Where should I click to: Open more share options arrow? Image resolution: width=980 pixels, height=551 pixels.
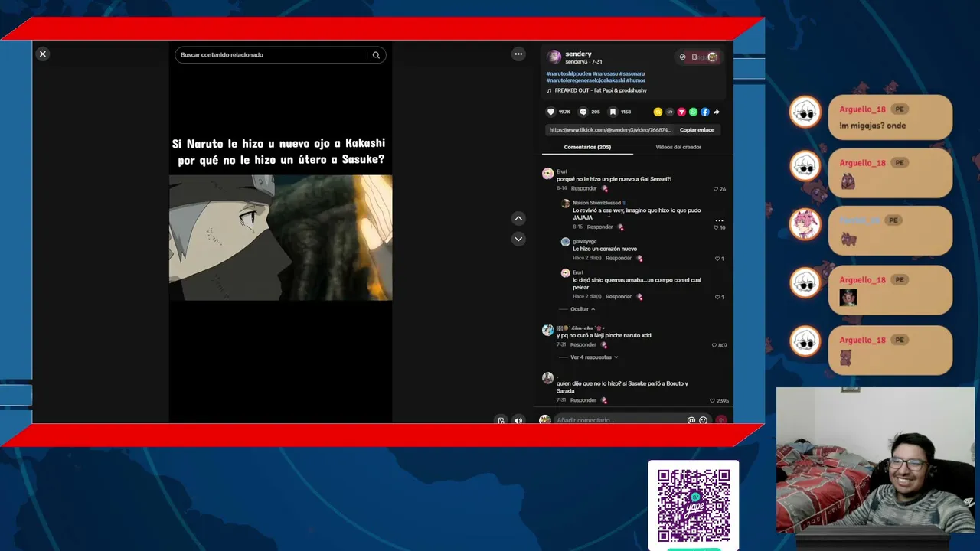coord(717,112)
